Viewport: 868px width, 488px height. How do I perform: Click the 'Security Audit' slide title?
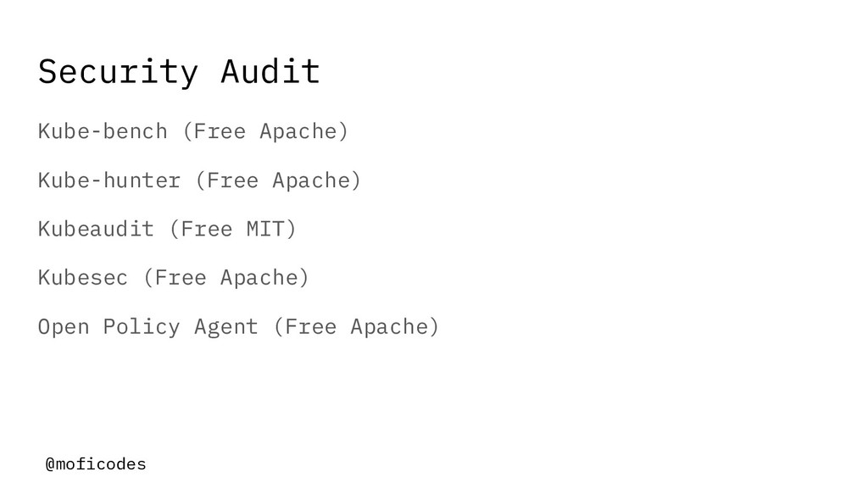tap(179, 72)
